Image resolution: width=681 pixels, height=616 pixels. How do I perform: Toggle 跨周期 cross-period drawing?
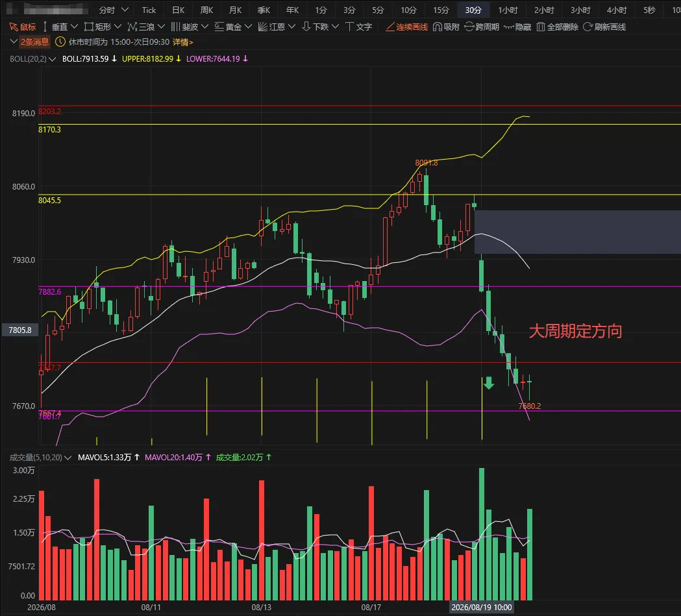[x=482, y=27]
